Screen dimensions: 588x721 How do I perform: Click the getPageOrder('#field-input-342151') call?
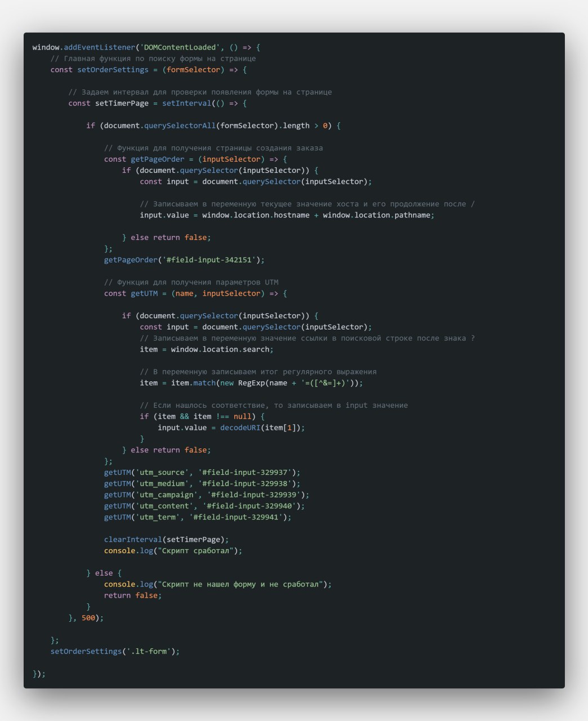pyautogui.click(x=184, y=260)
